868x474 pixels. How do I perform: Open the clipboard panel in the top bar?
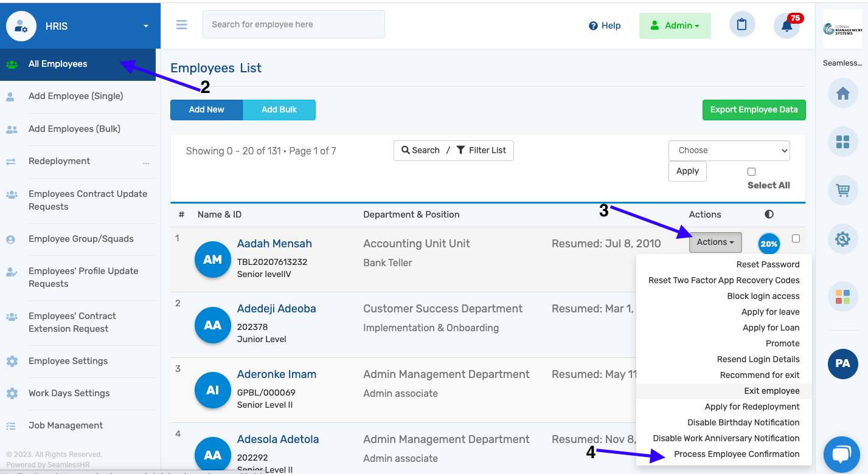click(x=742, y=24)
